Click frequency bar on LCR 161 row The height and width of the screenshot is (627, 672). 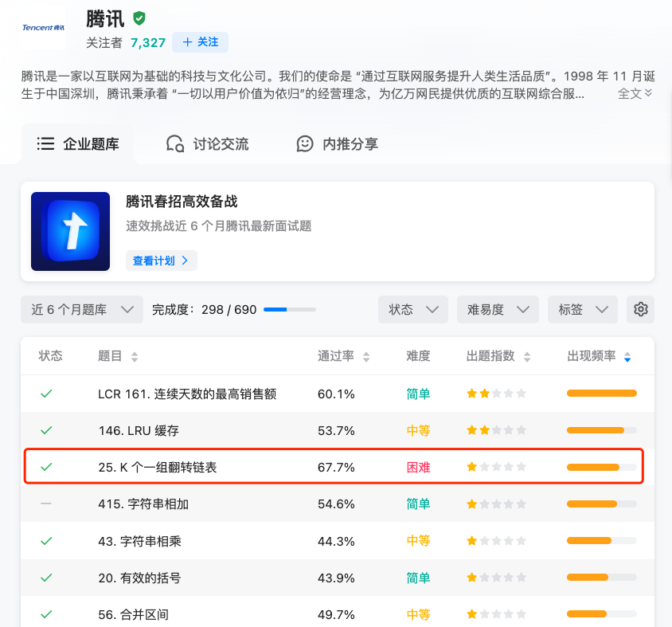pyautogui.click(x=602, y=394)
